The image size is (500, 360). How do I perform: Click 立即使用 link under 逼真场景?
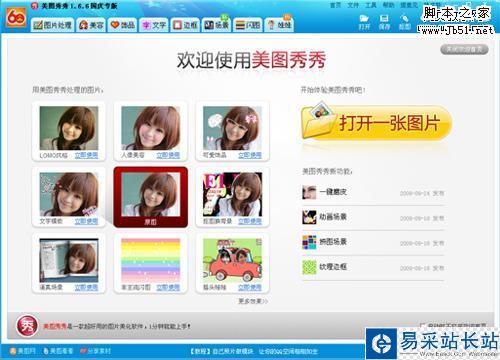[86, 287]
